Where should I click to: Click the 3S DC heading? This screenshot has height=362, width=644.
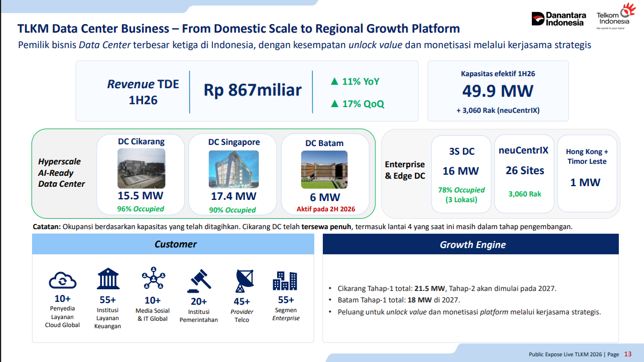[x=461, y=152]
